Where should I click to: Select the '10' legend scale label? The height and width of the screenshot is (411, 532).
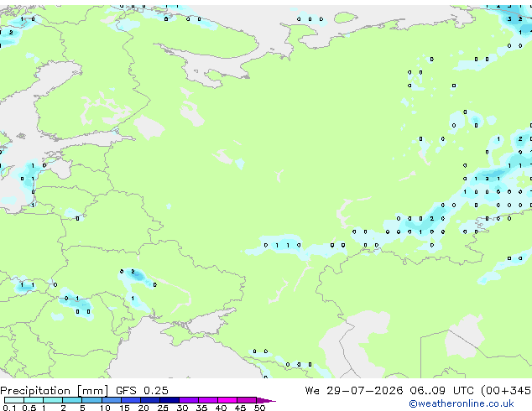pyautogui.click(x=105, y=408)
